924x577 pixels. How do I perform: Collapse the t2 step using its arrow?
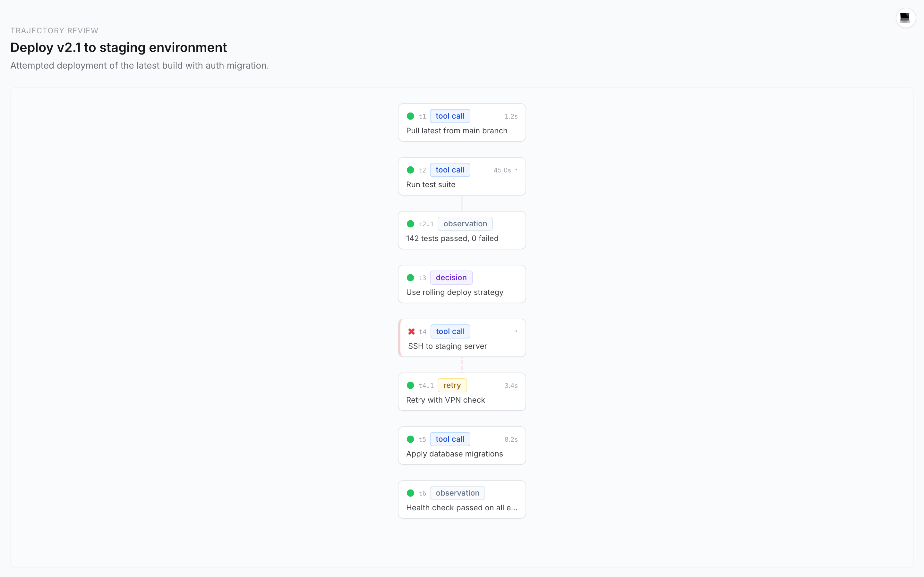[516, 170]
